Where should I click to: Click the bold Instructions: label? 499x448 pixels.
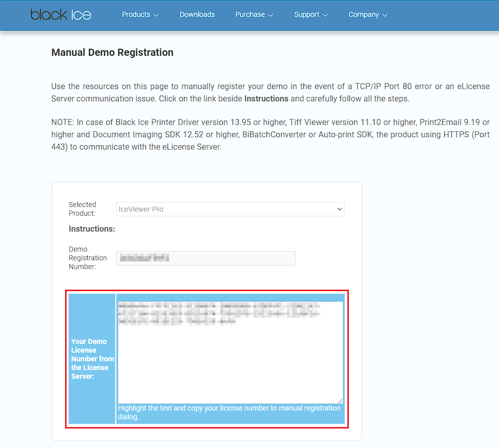click(x=92, y=229)
